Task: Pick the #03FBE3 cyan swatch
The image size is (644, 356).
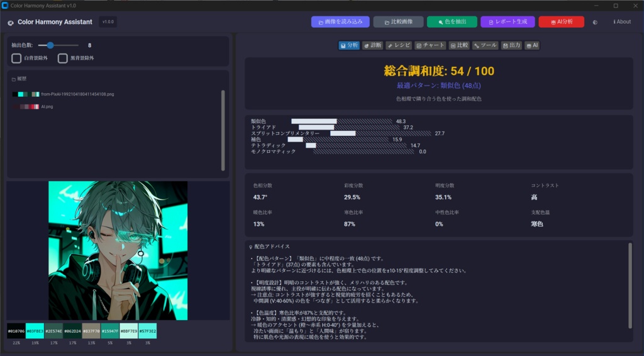Action: click(x=35, y=331)
